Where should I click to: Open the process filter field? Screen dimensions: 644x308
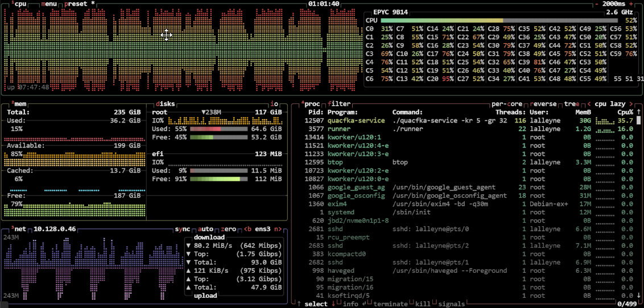pos(338,104)
